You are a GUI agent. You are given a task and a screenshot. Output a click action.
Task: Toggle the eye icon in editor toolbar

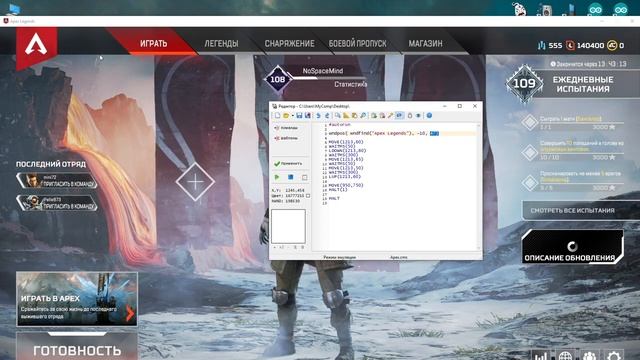click(x=418, y=116)
